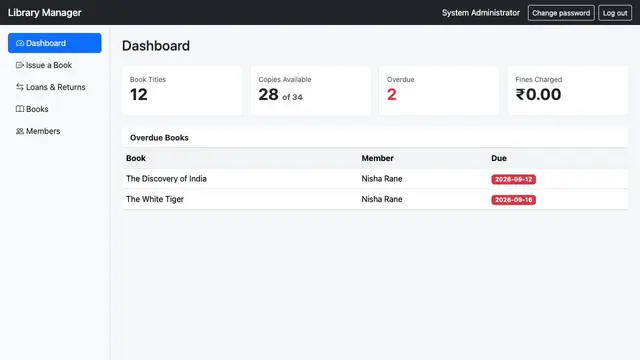Click Nisha Rane in The White Tiger row

point(382,199)
